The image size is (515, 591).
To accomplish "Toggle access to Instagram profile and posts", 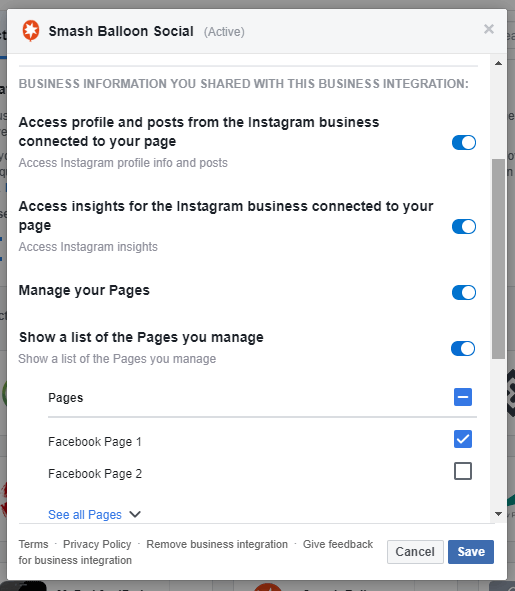I will [464, 142].
